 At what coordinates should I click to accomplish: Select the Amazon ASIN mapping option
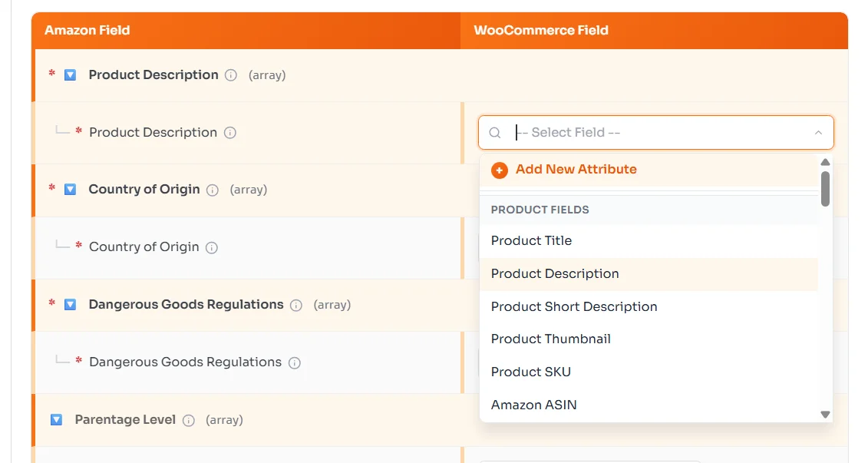[x=533, y=405]
